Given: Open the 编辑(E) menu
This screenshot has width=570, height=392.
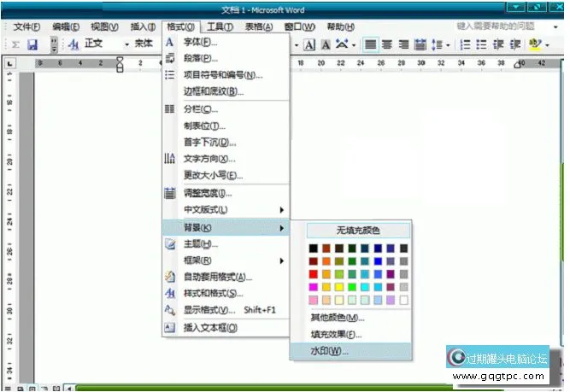Looking at the screenshot, I should pyautogui.click(x=66, y=26).
